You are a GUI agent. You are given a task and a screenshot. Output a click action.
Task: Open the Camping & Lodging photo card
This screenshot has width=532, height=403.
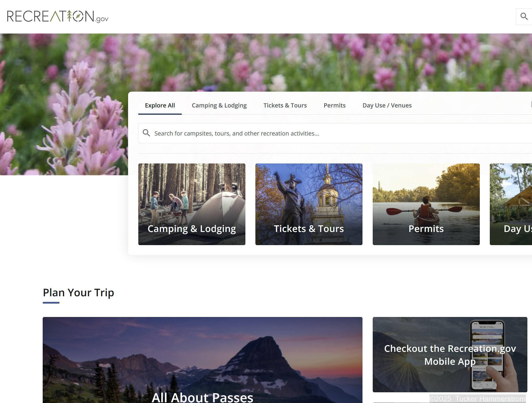coord(192,204)
